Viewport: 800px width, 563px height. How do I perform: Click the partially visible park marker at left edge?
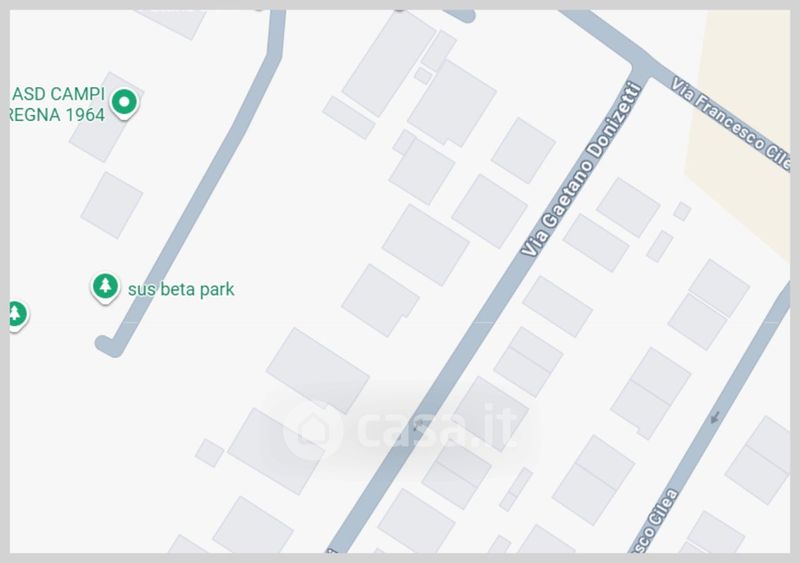[18, 315]
